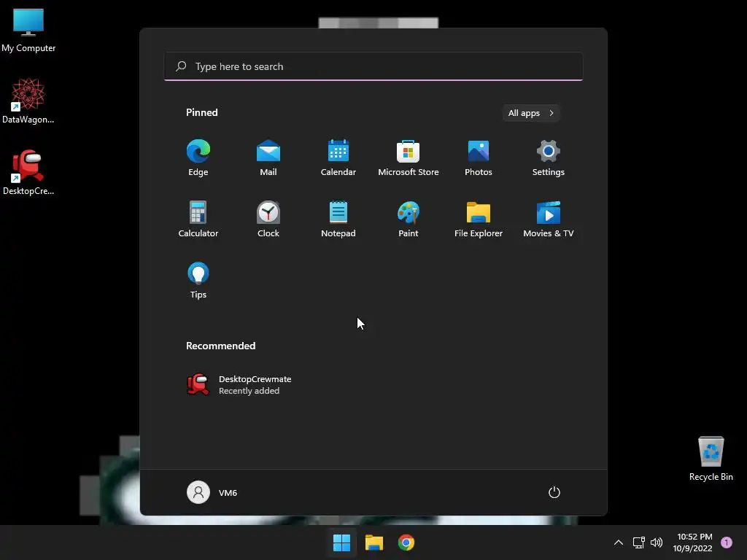Open the Tips app
Viewport: 747px width, 560px height.
(x=198, y=281)
